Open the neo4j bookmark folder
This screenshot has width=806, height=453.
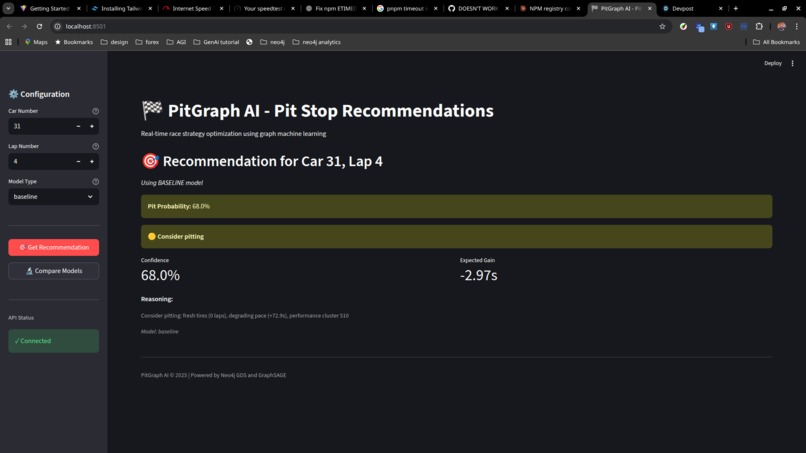[x=272, y=42]
